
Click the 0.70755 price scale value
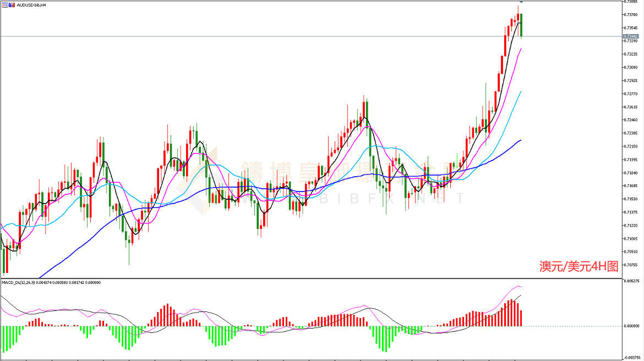(x=631, y=265)
